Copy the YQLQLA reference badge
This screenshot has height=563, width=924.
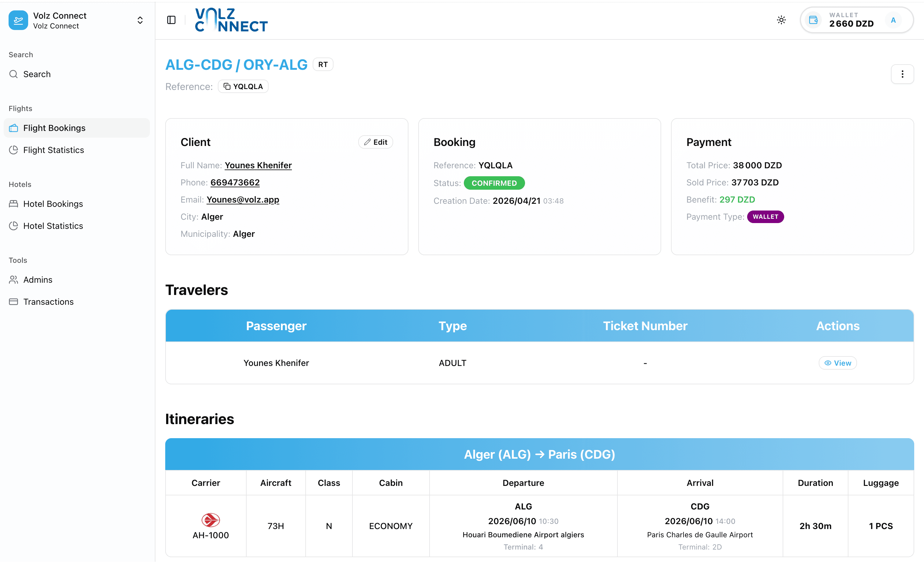point(243,86)
